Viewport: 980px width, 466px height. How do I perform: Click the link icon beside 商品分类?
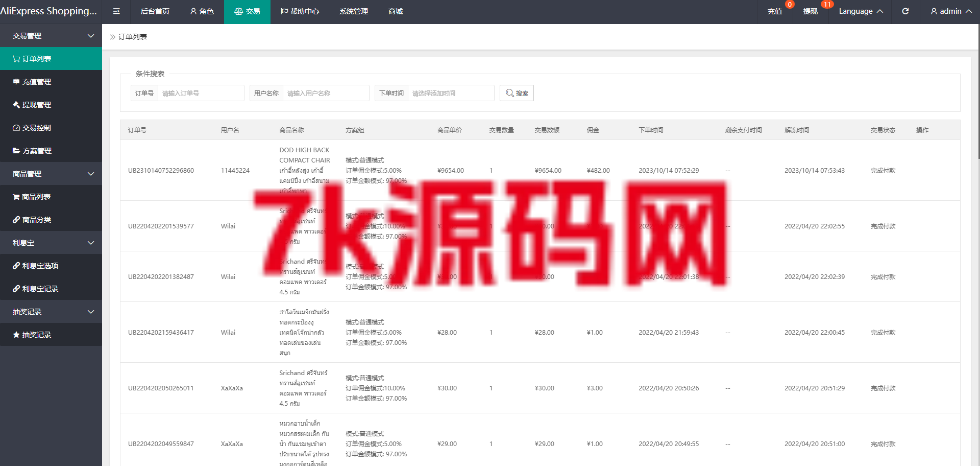pyautogui.click(x=16, y=220)
